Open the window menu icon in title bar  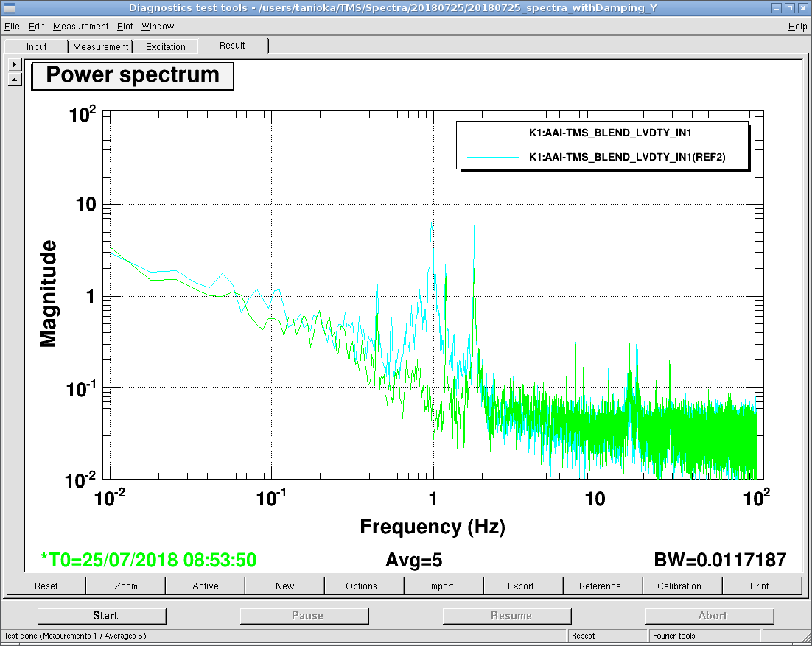[9, 8]
